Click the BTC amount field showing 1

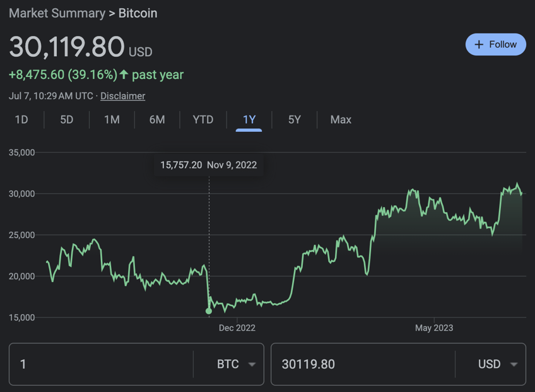tap(101, 364)
